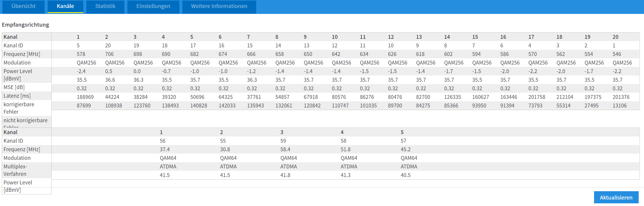The width and height of the screenshot is (644, 206).
Task: Click the upstream power level 41.8
Action: coord(285,175)
